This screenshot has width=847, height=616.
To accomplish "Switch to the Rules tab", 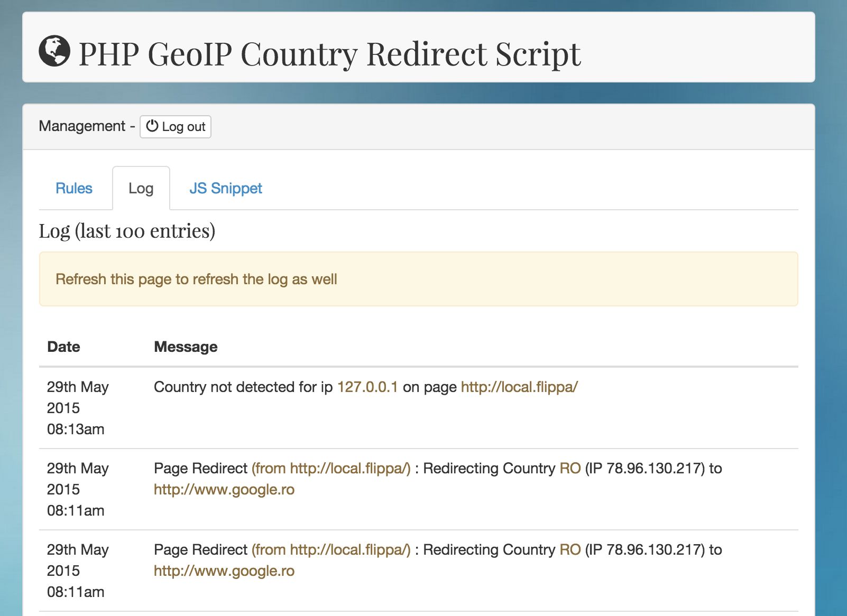I will pos(74,189).
